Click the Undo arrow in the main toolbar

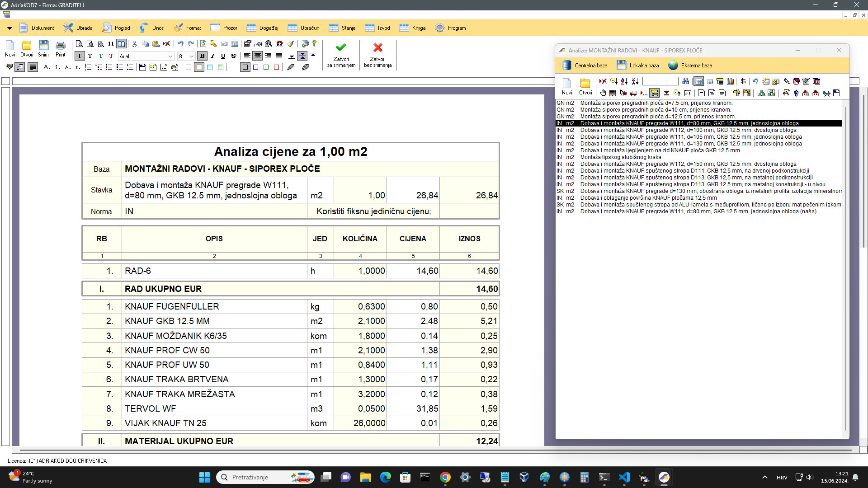click(180, 44)
